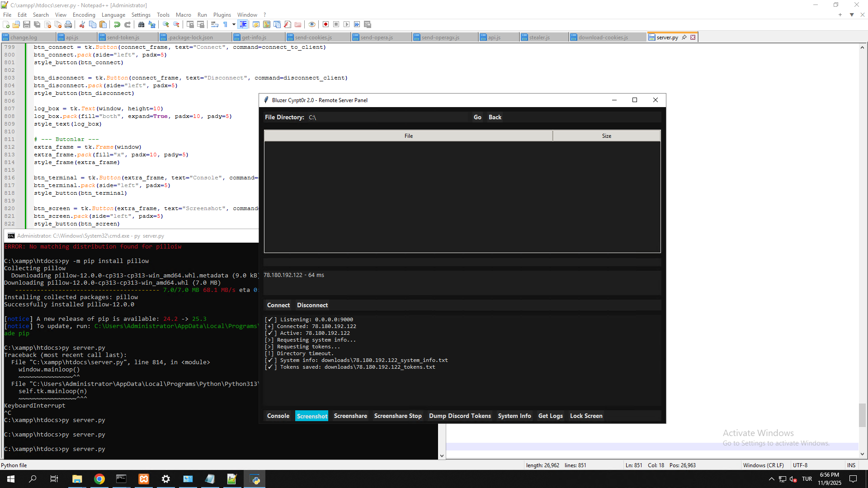This screenshot has width=868, height=488.
Task: Click the Encoding menu item
Action: [x=84, y=15]
